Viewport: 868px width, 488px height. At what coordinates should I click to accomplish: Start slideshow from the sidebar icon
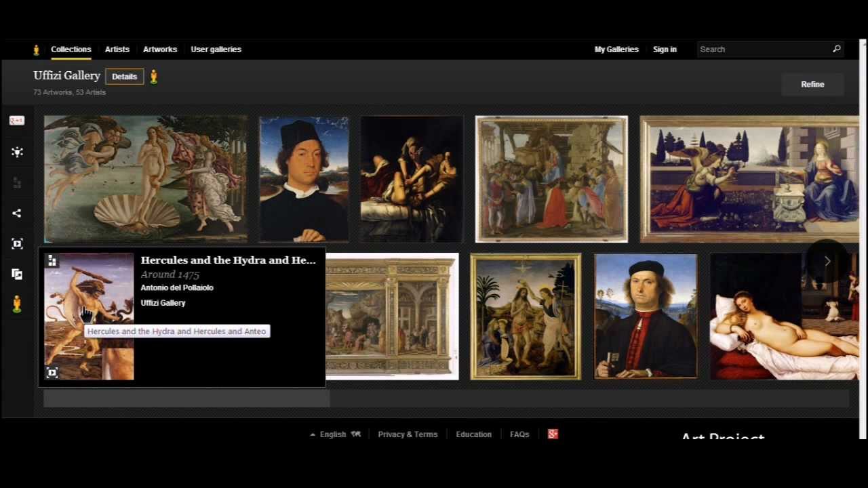(x=17, y=243)
